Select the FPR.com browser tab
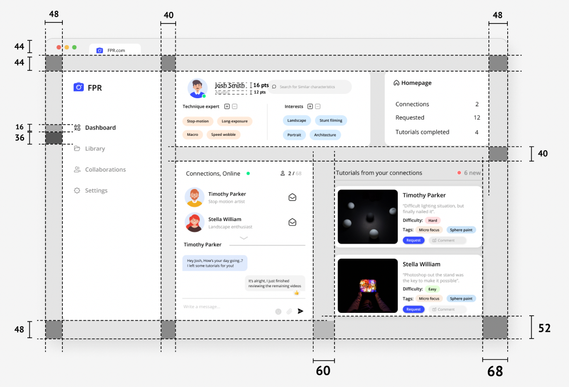Screen dimensions: 569x387 pos(115,50)
